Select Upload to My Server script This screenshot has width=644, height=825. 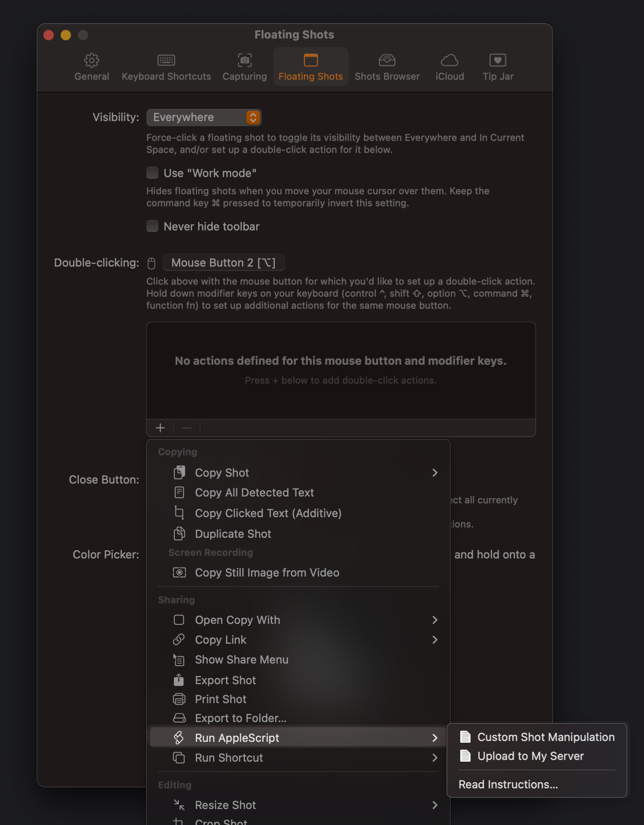tap(537, 756)
